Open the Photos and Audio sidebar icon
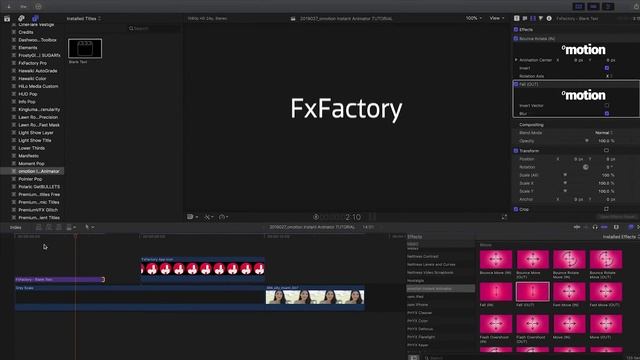The height and width of the screenshot is (360, 640). click(21, 18)
